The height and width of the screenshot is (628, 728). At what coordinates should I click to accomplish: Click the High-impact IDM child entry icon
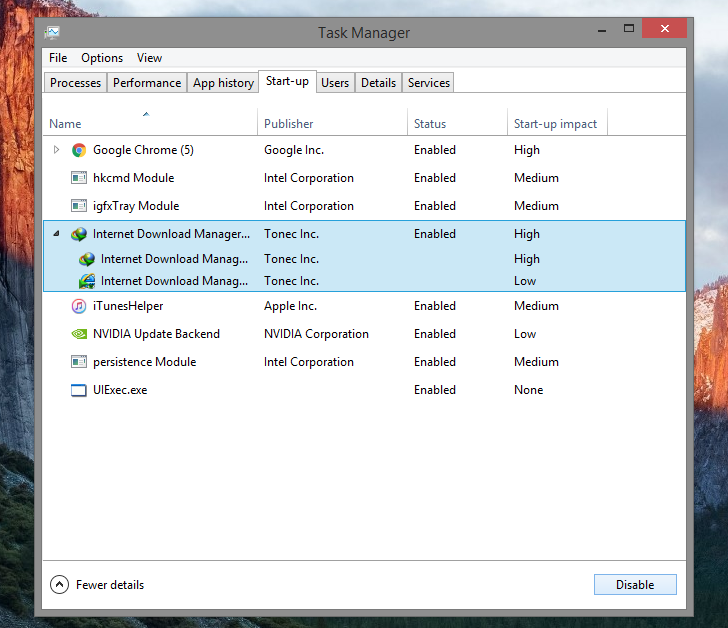pos(87,259)
